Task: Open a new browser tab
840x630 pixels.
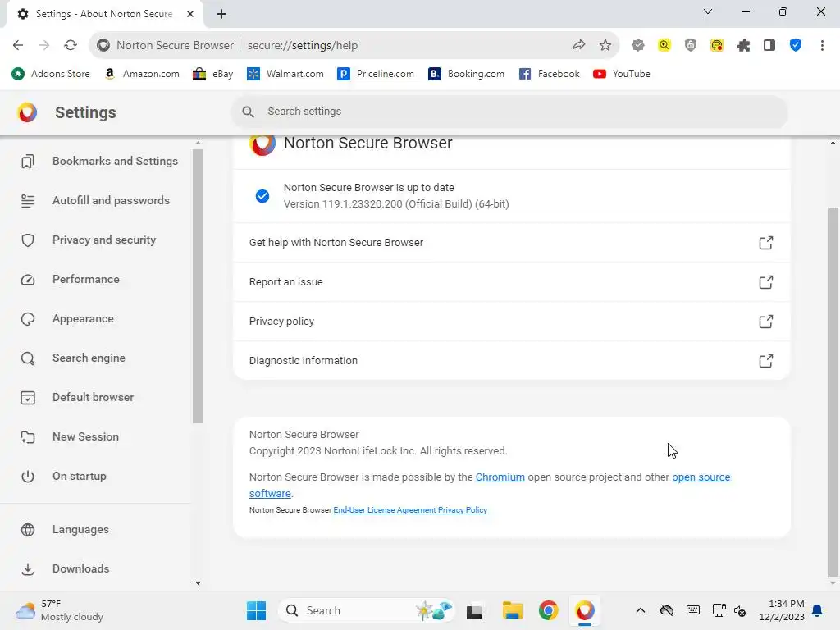Action: pyautogui.click(x=221, y=14)
